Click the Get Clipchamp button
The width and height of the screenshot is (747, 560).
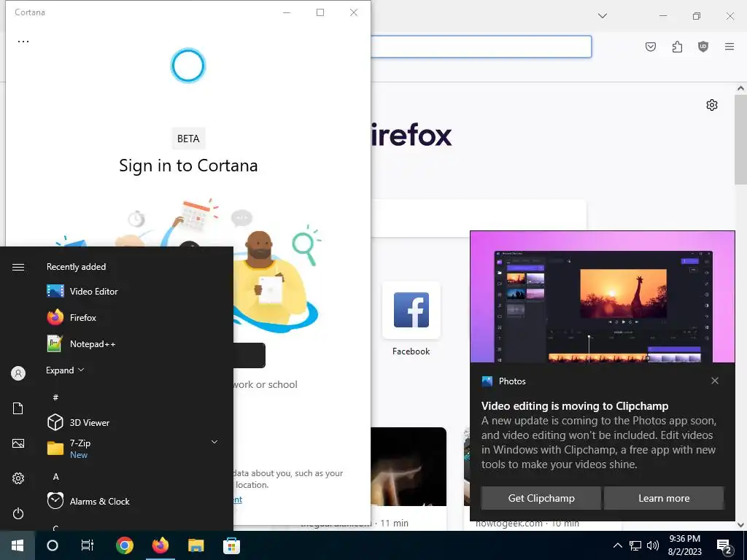541,498
